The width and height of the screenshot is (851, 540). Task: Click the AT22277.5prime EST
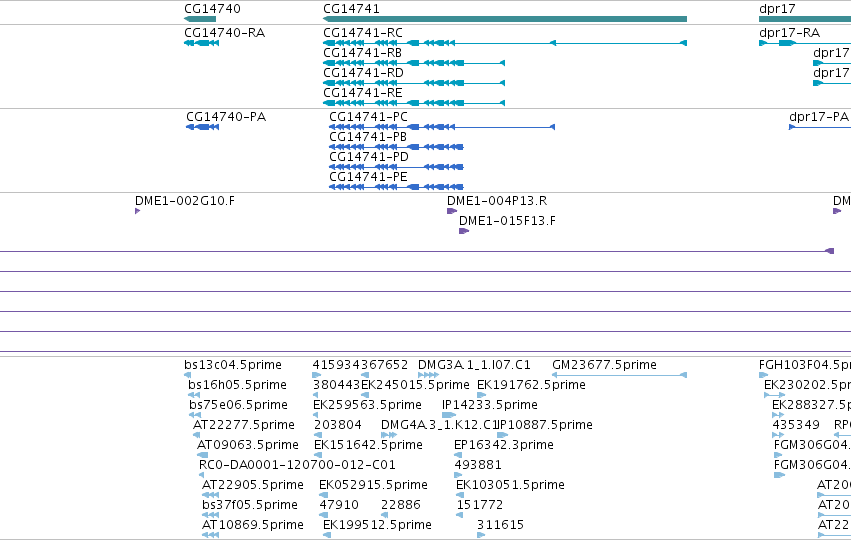click(x=244, y=425)
